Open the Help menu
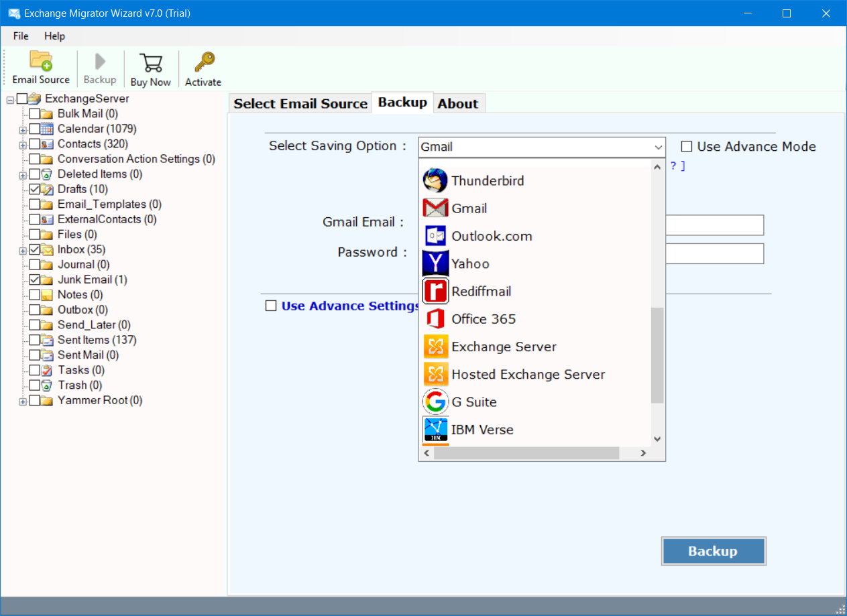Viewport: 847px width, 616px height. click(x=55, y=36)
